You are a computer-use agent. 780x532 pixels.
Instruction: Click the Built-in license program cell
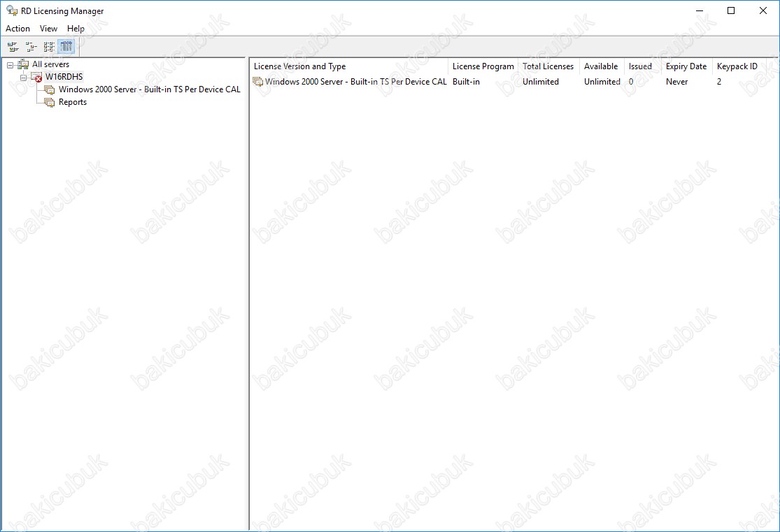466,82
